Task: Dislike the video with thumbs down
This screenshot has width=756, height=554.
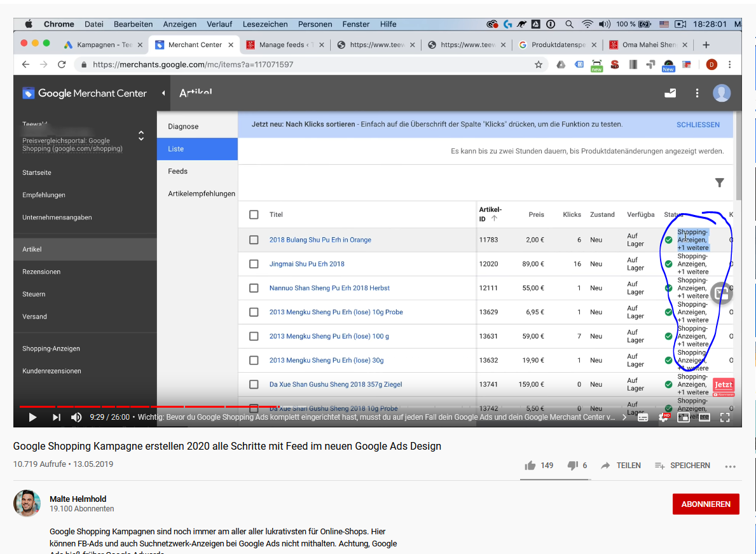Action: (572, 466)
